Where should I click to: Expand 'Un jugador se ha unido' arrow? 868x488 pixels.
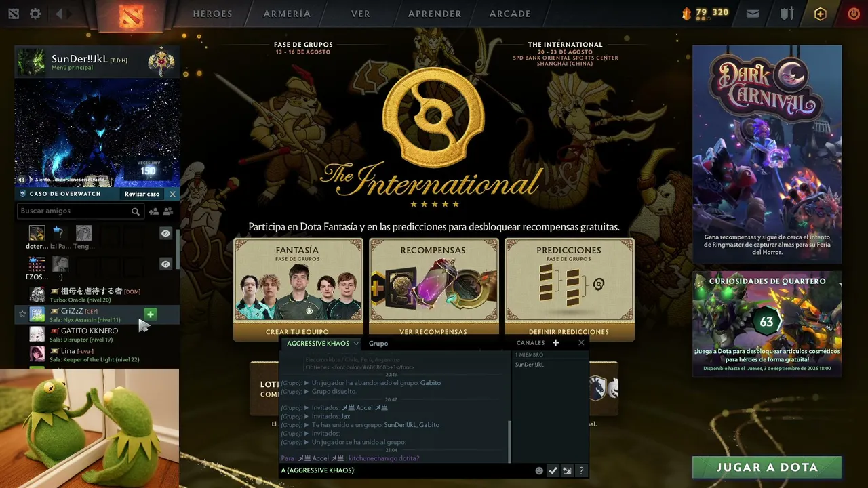tap(307, 442)
